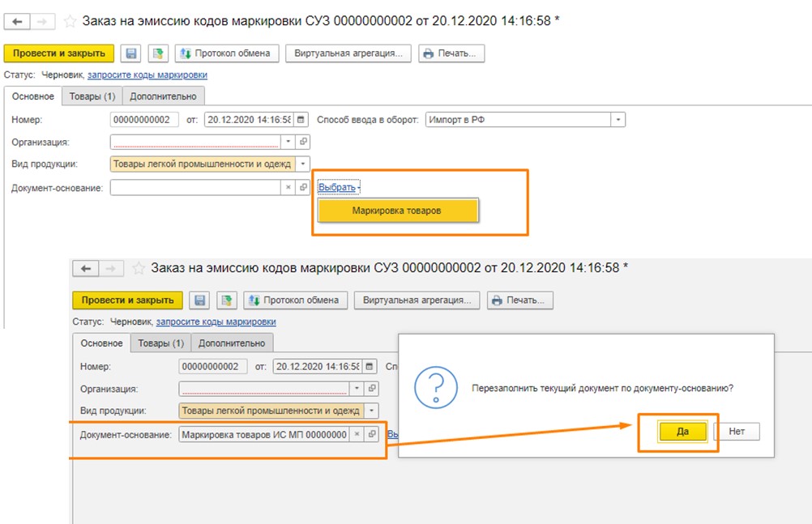Post document icon in upper window toolbar
The width and height of the screenshot is (812, 524).
click(159, 53)
